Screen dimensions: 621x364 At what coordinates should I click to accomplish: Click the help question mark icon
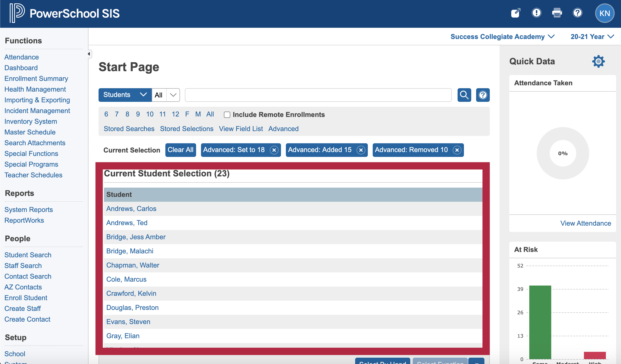578,13
